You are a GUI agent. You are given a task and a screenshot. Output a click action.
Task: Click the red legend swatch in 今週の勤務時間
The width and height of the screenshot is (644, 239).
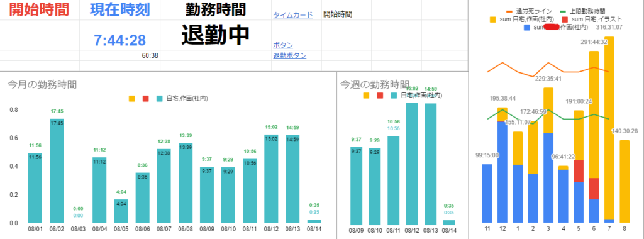tap(380, 96)
